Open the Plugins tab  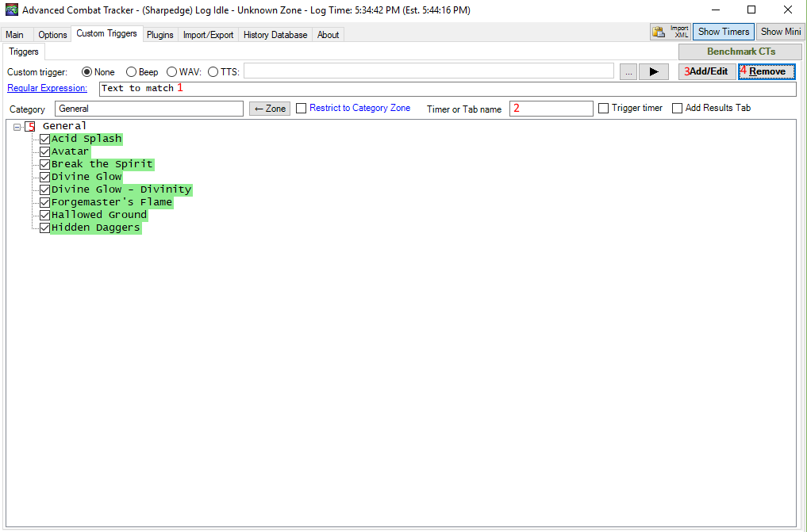pos(160,35)
